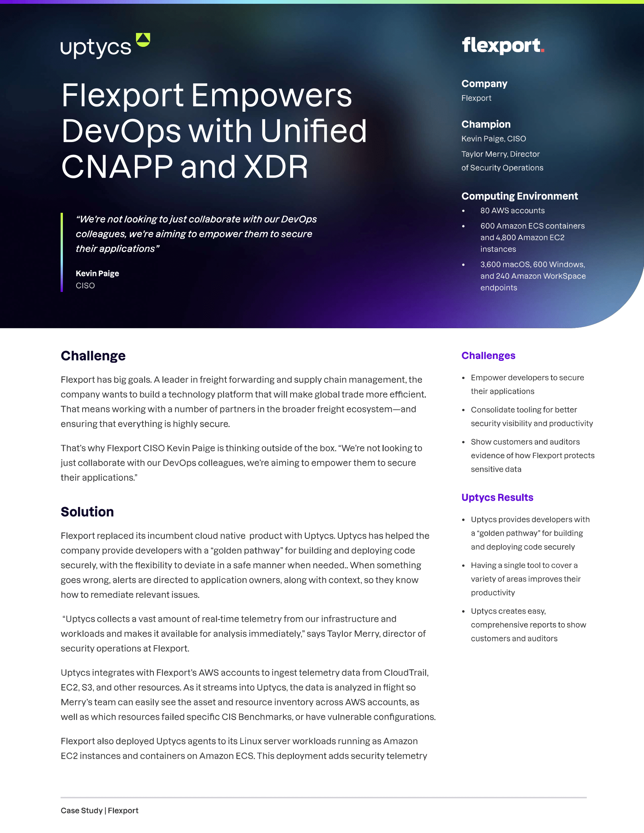Image resolution: width=644 pixels, height=833 pixels.
Task: Click the Consolidate tooling bullet point
Action: (x=531, y=416)
